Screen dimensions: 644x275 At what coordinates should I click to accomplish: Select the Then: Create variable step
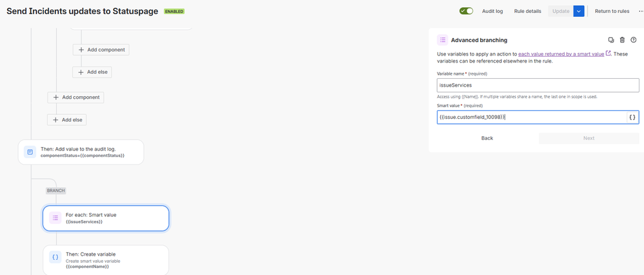(x=106, y=260)
